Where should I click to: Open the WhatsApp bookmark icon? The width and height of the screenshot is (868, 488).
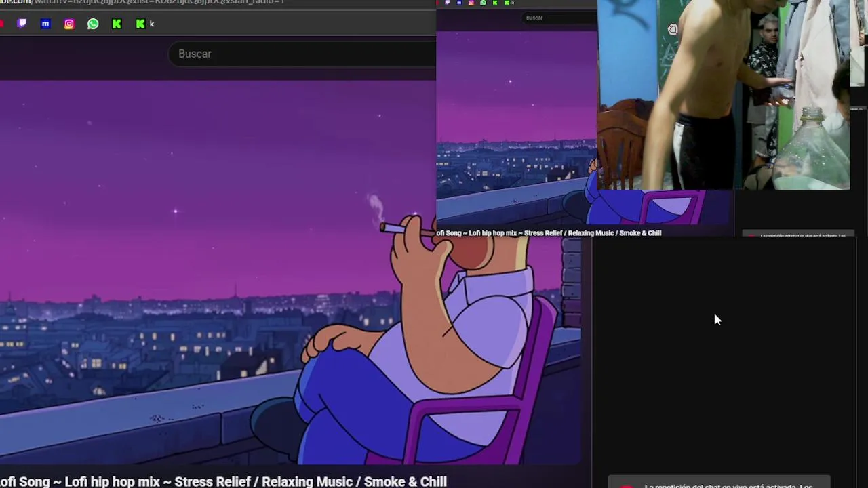(93, 24)
